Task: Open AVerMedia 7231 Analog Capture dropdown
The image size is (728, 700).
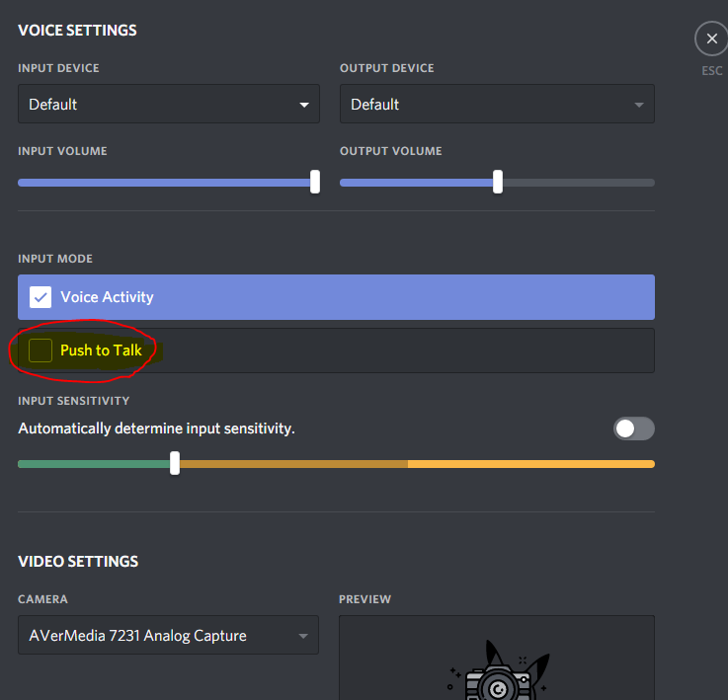Action: point(168,635)
